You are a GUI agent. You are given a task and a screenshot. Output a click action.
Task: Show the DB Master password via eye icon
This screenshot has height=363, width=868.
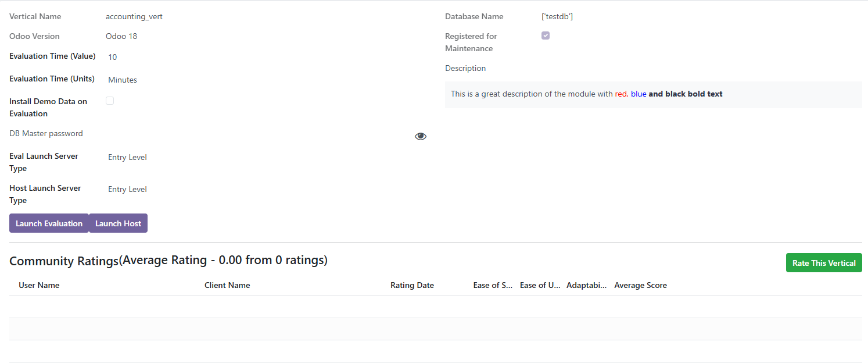pos(421,136)
